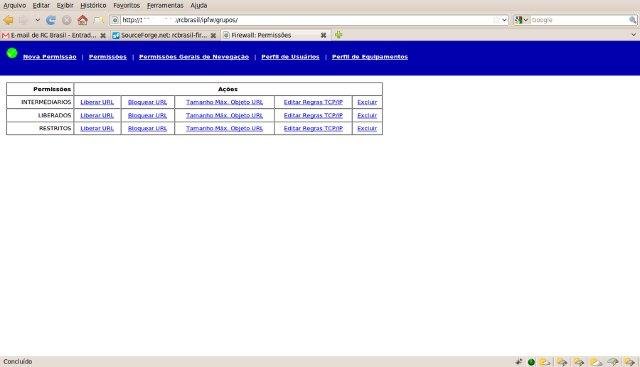The image size is (640, 367).
Task: Click Excluir for RESTRITOS
Action: click(367, 128)
